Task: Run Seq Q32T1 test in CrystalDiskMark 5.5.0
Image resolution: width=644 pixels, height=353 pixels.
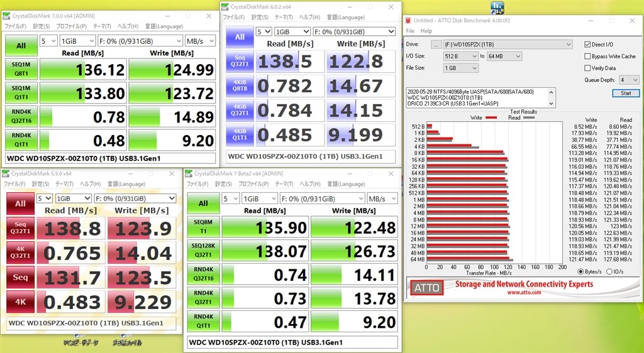Action: (x=21, y=228)
